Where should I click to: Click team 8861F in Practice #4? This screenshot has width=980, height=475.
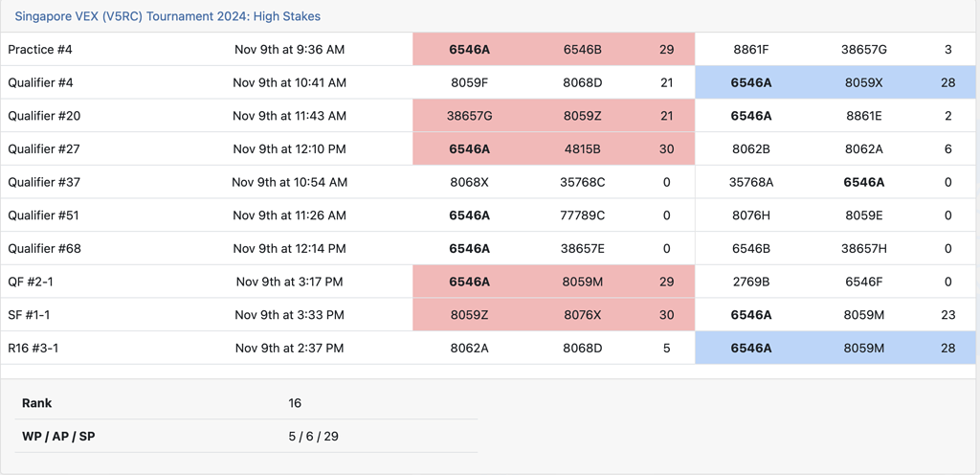click(x=750, y=49)
